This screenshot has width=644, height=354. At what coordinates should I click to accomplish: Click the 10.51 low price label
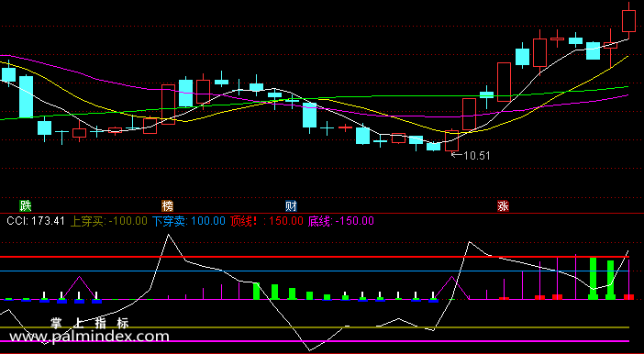point(476,156)
